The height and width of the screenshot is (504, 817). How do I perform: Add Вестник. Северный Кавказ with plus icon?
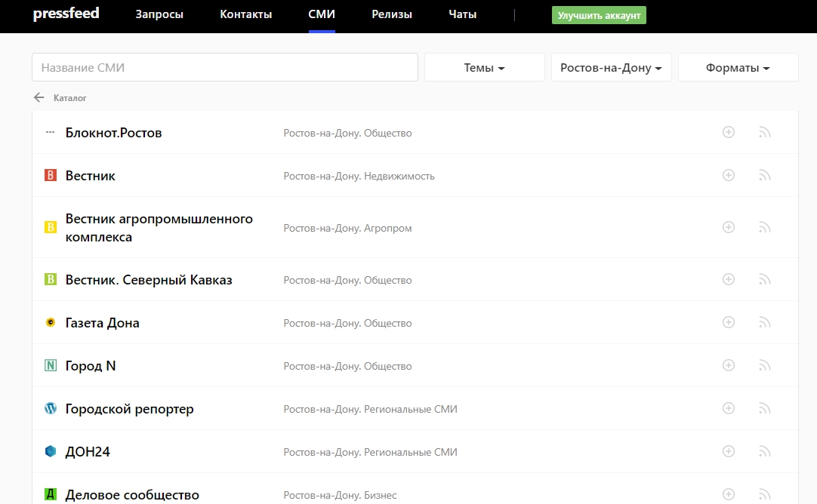coord(729,279)
